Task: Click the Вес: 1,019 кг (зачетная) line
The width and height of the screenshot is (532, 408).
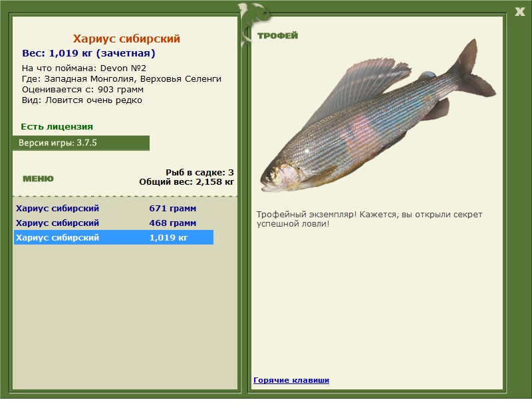Action: point(88,53)
